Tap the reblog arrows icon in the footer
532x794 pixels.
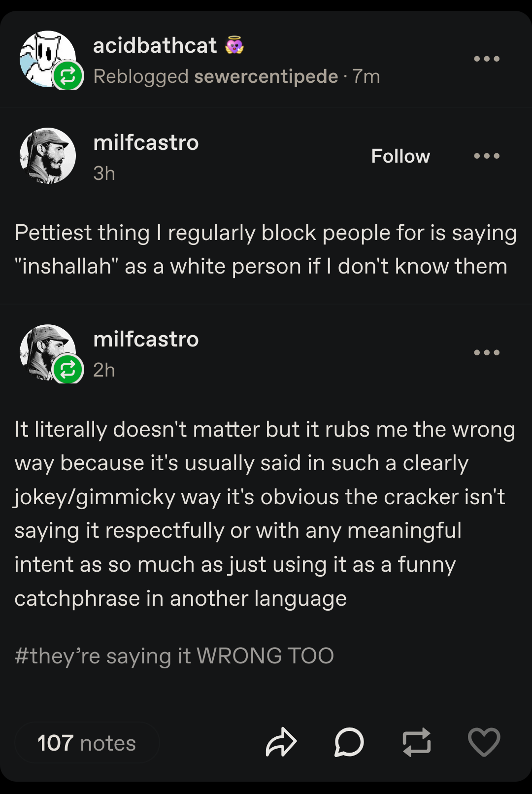pos(417,742)
